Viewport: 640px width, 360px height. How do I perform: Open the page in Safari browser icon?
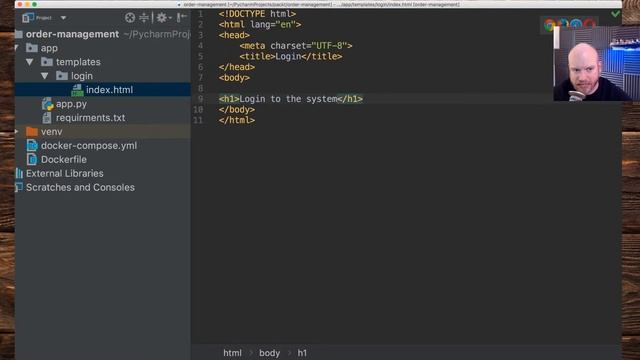[x=576, y=24]
